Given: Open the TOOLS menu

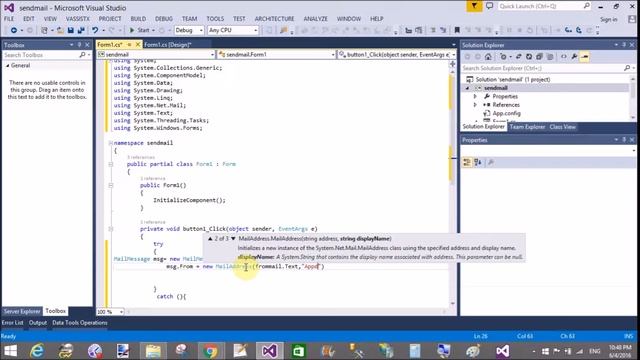Looking at the screenshot, I should coord(215,19).
